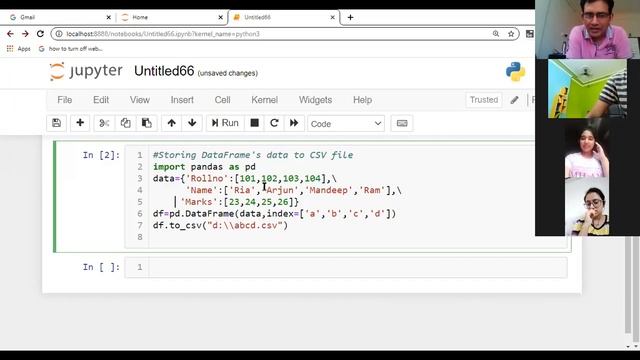Image resolution: width=640 pixels, height=360 pixels.
Task: Click the localhost address bar
Action: pyautogui.click(x=285, y=34)
